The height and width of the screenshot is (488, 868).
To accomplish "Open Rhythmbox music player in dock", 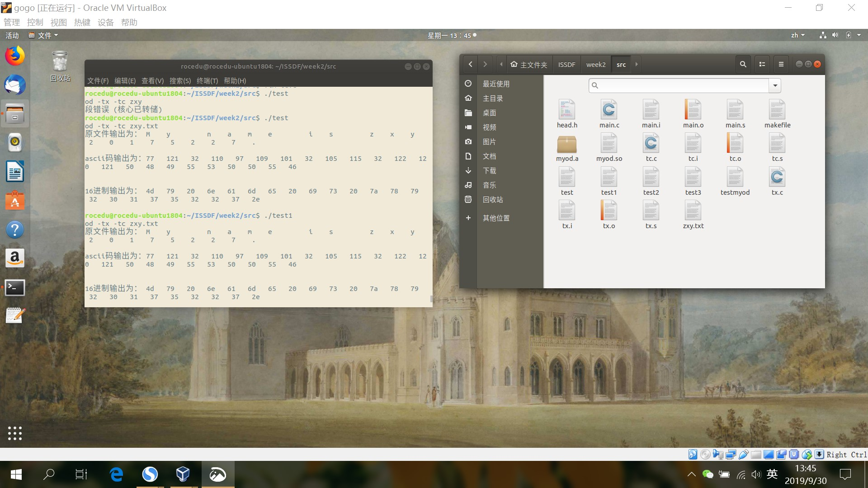I will coord(15,142).
